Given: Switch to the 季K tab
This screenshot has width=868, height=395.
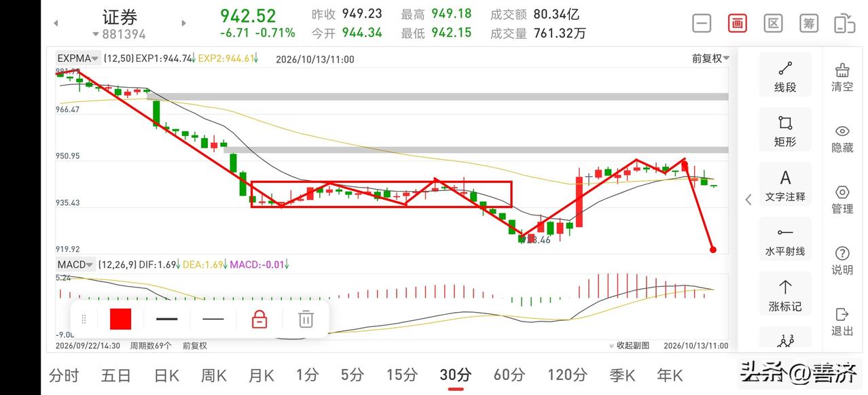Looking at the screenshot, I should [622, 375].
